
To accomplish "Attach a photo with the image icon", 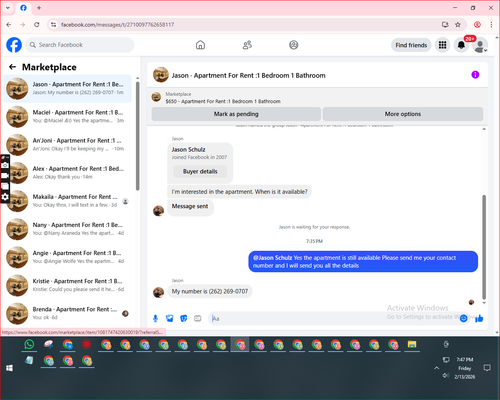I will coord(170,318).
